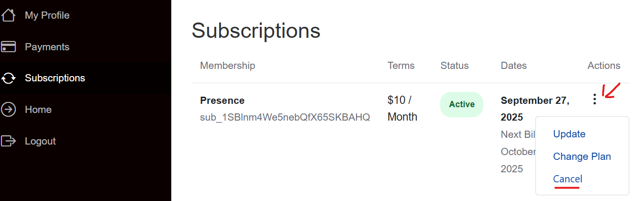
Task: Select Change Plan in the dropdown
Action: click(x=582, y=156)
